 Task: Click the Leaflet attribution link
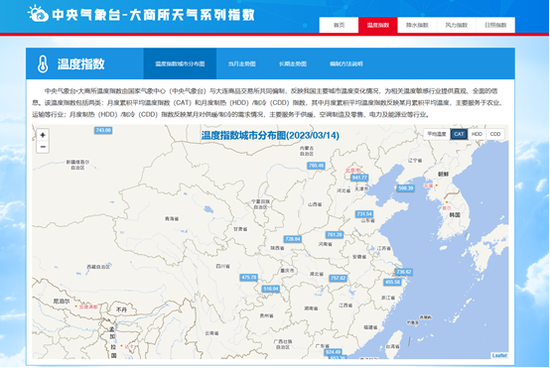499,355
